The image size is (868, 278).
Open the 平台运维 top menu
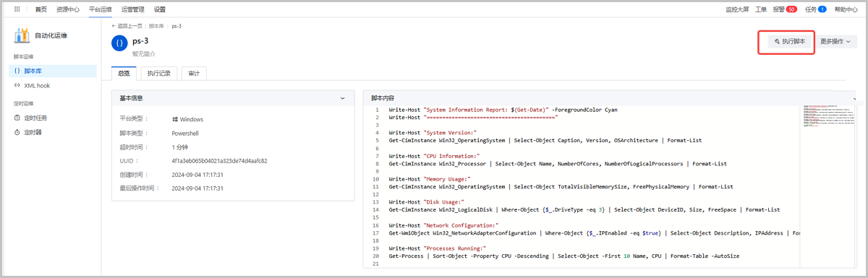pyautogui.click(x=101, y=9)
